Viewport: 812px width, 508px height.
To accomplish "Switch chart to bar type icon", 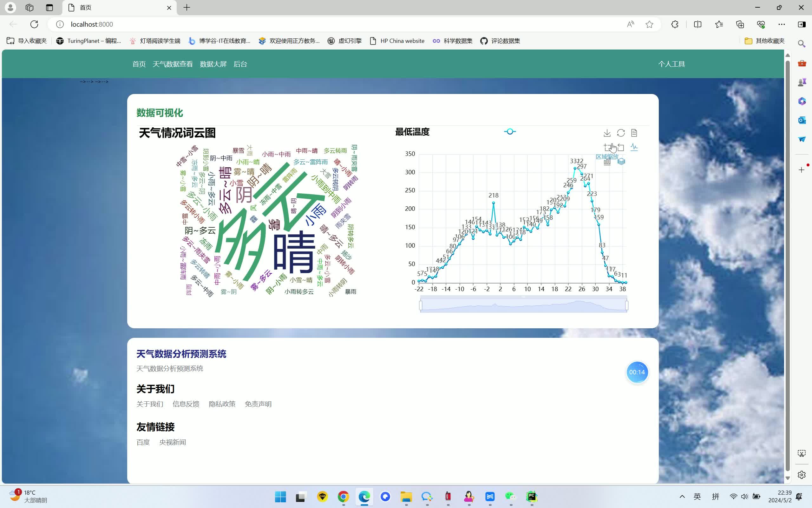I will [x=607, y=162].
